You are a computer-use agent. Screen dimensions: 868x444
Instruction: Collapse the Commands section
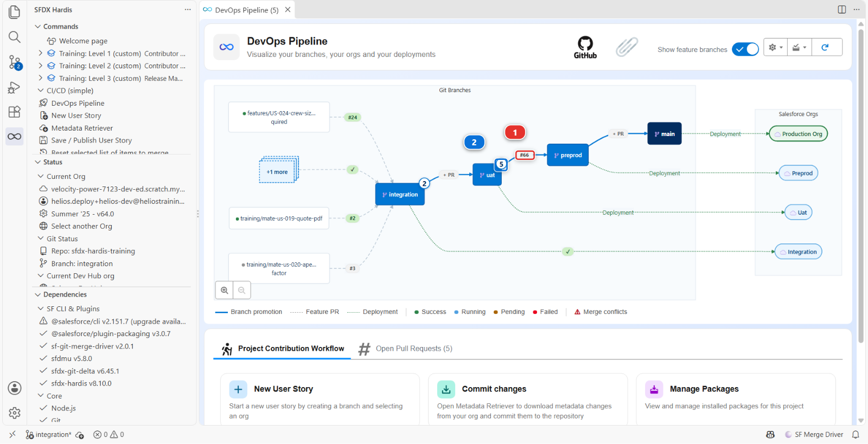coord(38,27)
